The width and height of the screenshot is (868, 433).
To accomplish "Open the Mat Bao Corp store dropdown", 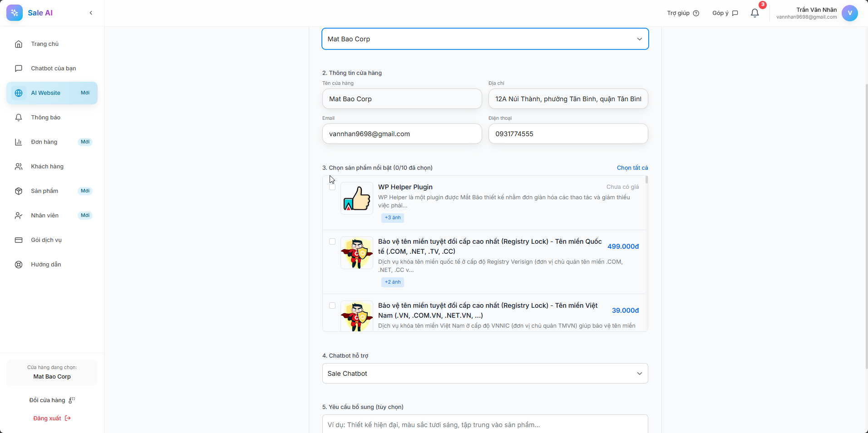I will [x=485, y=39].
